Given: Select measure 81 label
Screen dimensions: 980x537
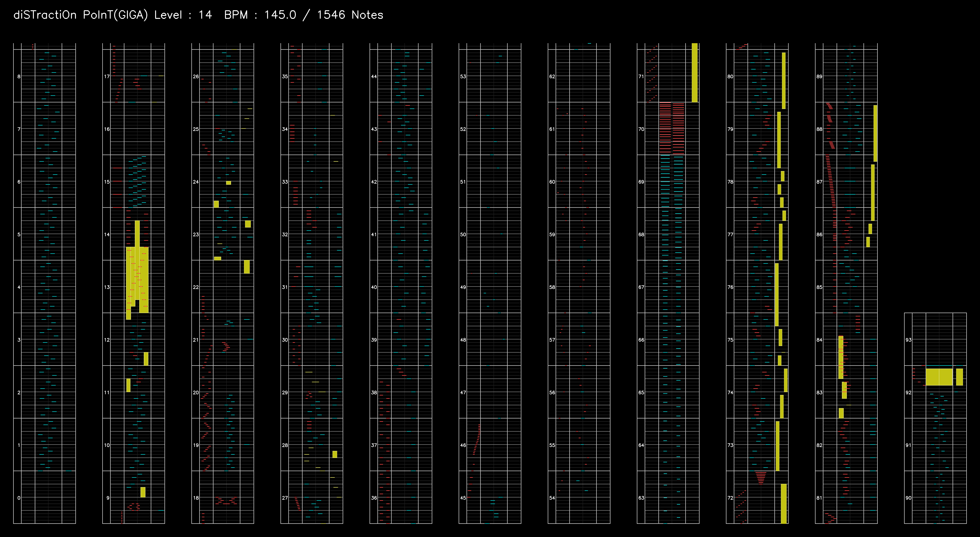Looking at the screenshot, I should point(819,498).
